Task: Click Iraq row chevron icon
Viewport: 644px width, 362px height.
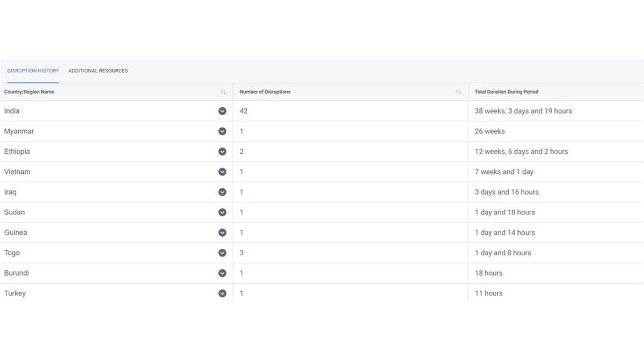Action: 222,192
